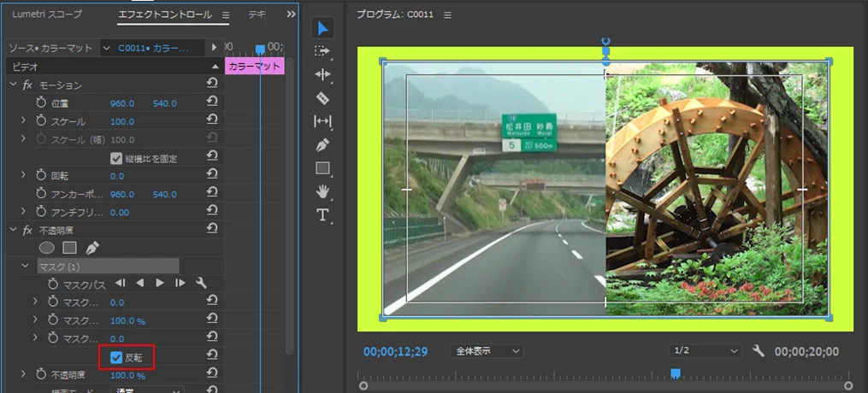Draw a free bezier mask with pen
Image resolution: width=868 pixels, height=393 pixels.
92,248
